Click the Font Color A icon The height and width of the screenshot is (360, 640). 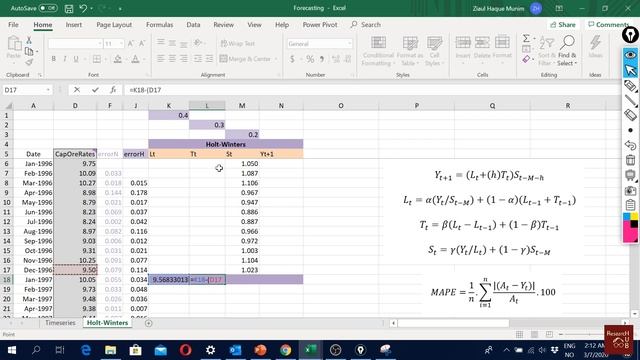[136, 59]
